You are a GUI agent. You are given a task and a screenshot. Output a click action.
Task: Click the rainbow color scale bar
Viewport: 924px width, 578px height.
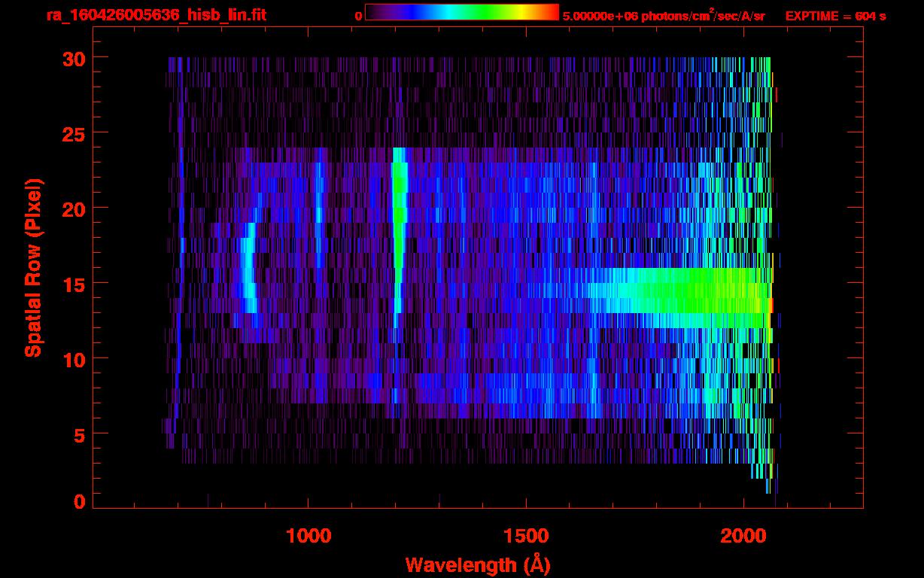pos(461,12)
